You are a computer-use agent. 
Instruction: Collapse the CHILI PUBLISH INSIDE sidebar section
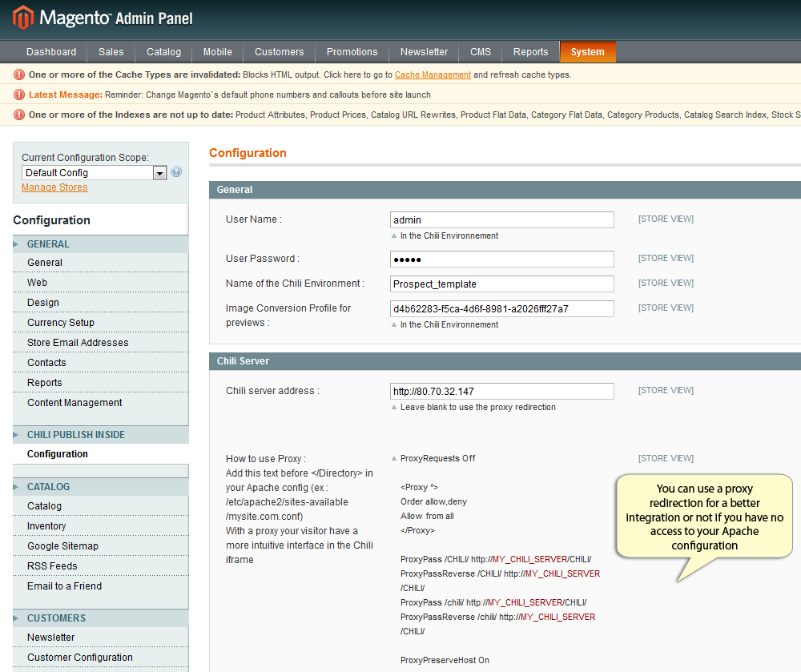101,435
